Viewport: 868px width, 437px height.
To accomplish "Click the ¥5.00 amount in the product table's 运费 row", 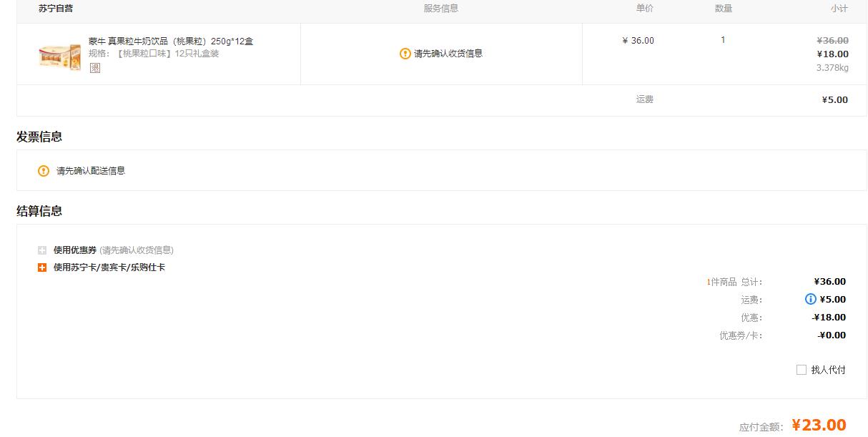I will pyautogui.click(x=834, y=100).
